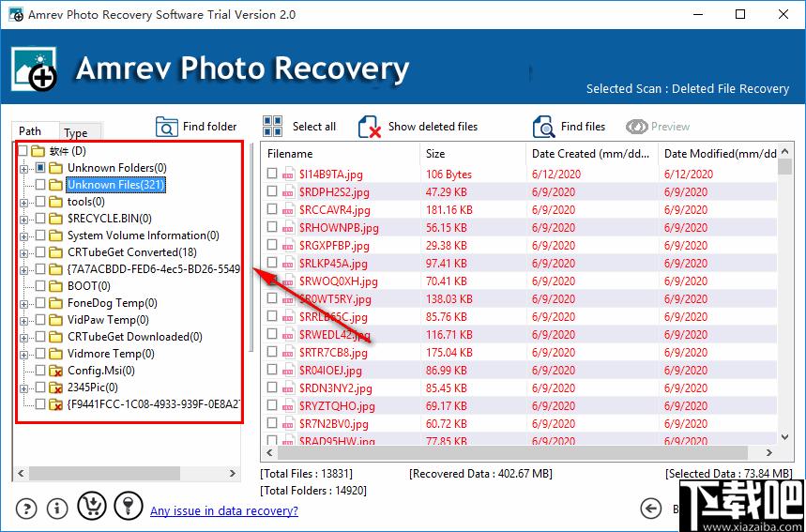Image resolution: width=806 pixels, height=532 pixels.
Task: Open Any issue in data recovery link
Action: click(224, 510)
